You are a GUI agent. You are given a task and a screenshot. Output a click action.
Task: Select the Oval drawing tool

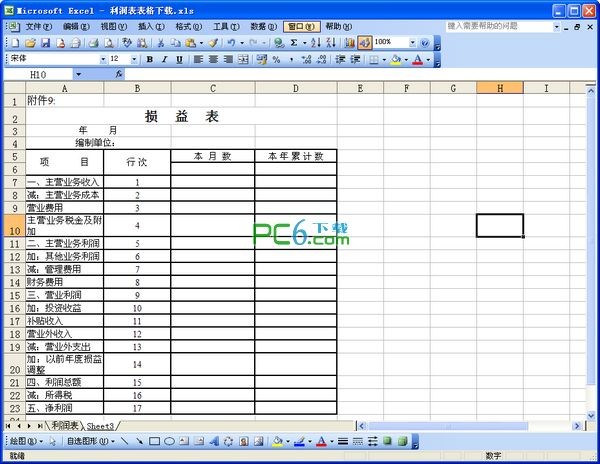pos(169,441)
